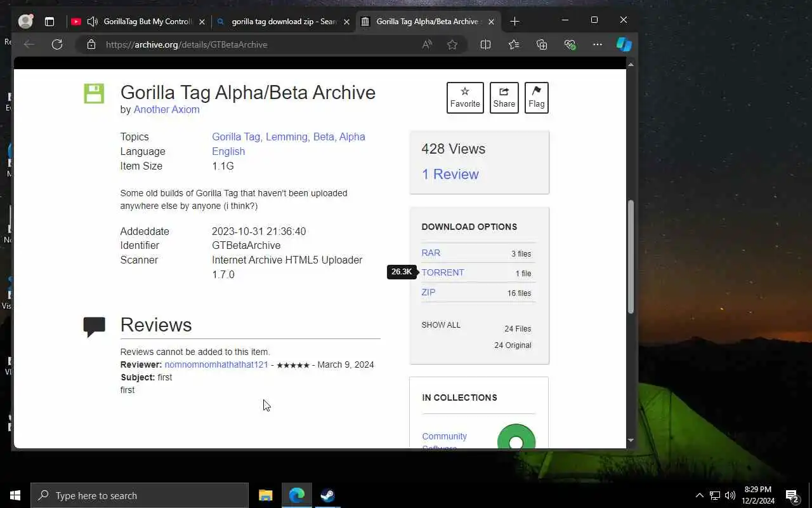Open the Windows Start menu

[x=15, y=495]
